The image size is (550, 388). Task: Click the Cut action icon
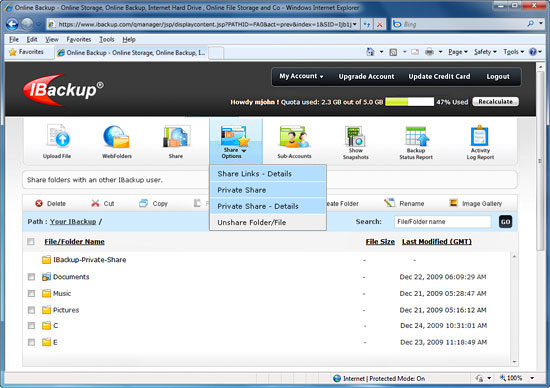(x=95, y=203)
